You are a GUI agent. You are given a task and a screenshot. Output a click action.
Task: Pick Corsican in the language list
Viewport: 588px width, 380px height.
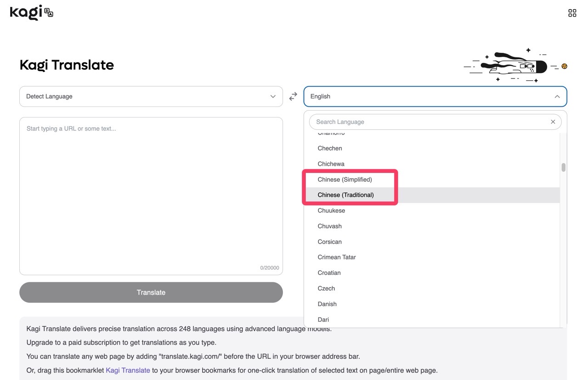pyautogui.click(x=432, y=242)
